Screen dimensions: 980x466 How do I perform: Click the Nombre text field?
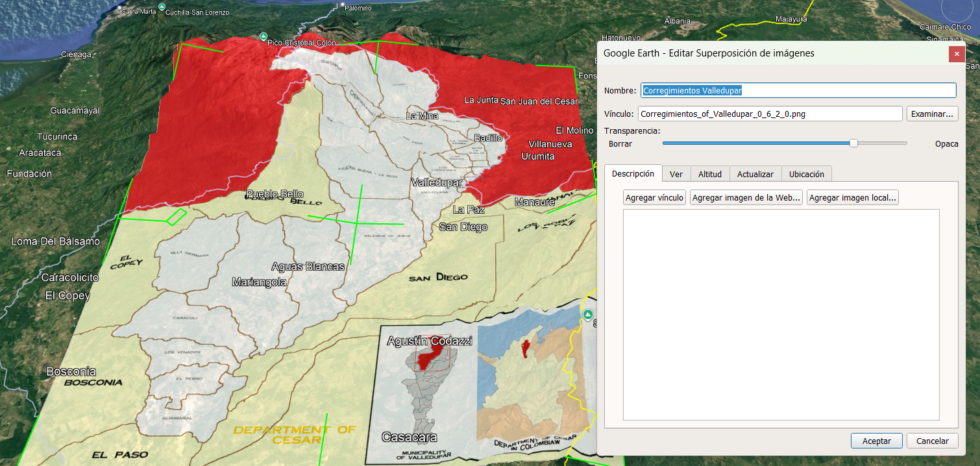click(x=798, y=90)
